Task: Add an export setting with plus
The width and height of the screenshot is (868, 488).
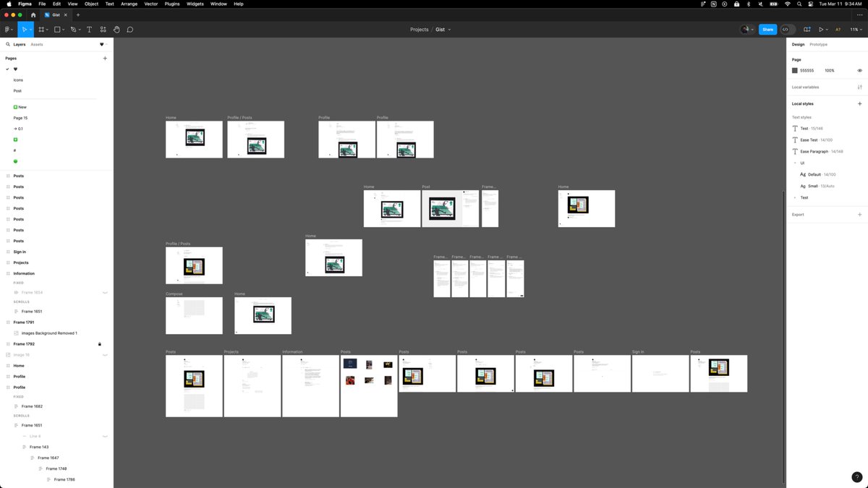Action: pos(859,214)
